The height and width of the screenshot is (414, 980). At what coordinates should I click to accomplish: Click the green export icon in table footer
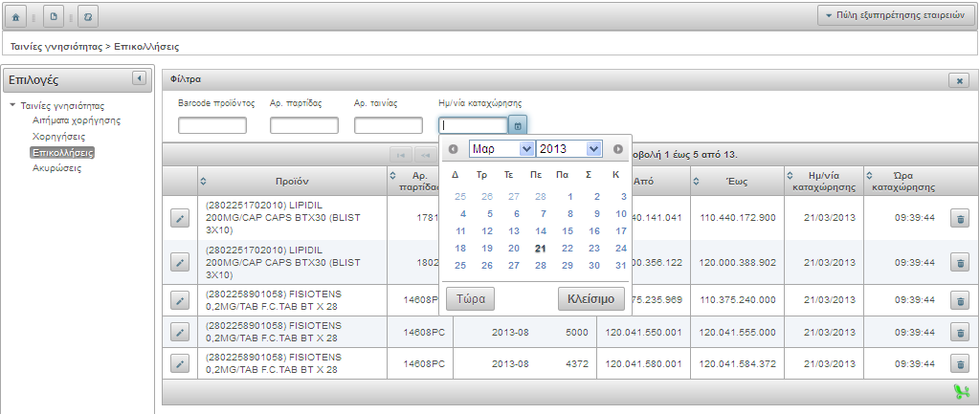pos(961,391)
